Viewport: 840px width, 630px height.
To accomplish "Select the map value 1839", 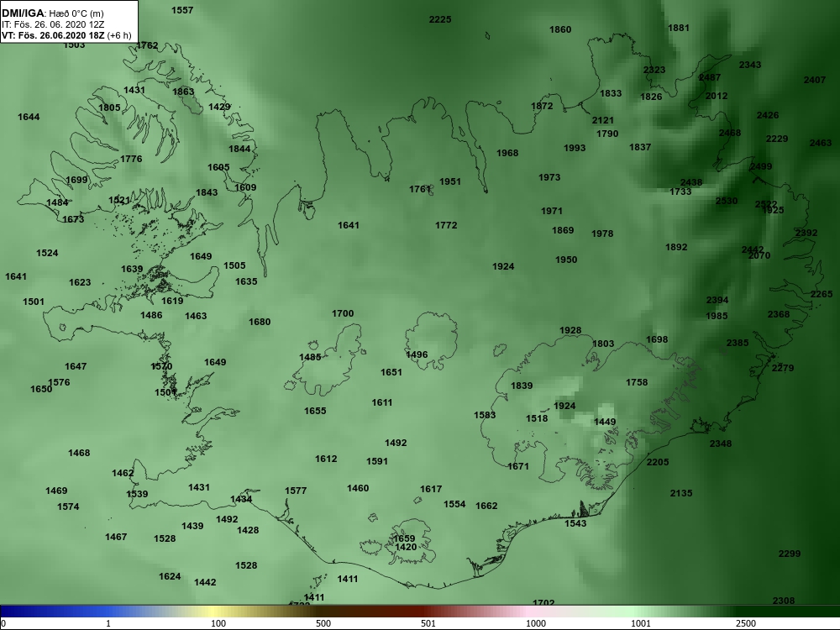I will point(522,386).
